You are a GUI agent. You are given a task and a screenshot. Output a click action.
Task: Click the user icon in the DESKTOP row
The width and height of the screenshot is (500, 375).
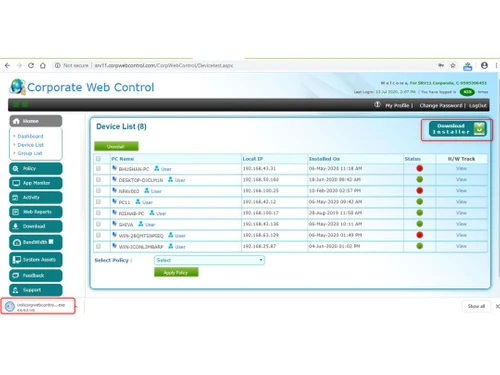170,180
